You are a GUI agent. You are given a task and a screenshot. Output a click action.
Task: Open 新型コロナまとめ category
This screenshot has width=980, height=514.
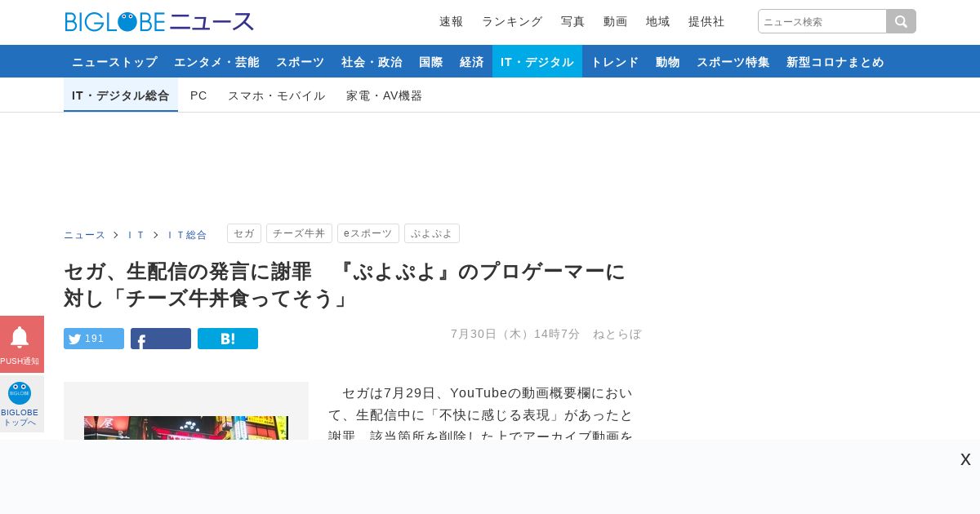835,61
